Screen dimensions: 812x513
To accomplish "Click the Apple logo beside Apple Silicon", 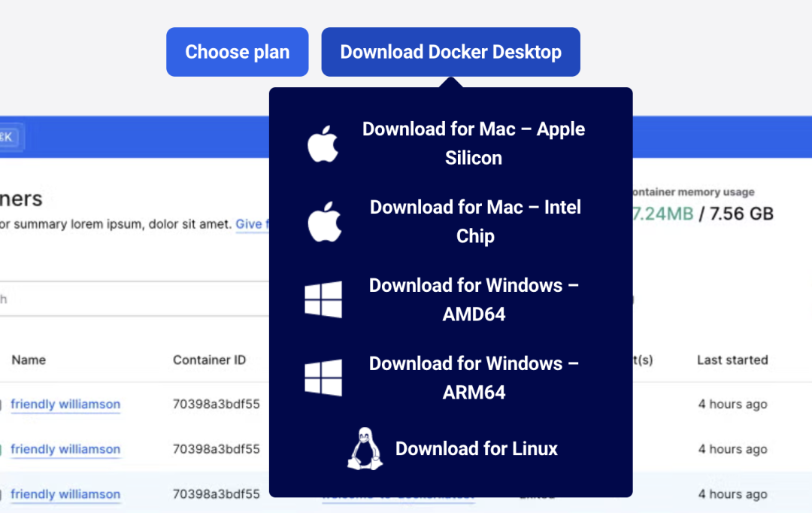I will [x=323, y=144].
